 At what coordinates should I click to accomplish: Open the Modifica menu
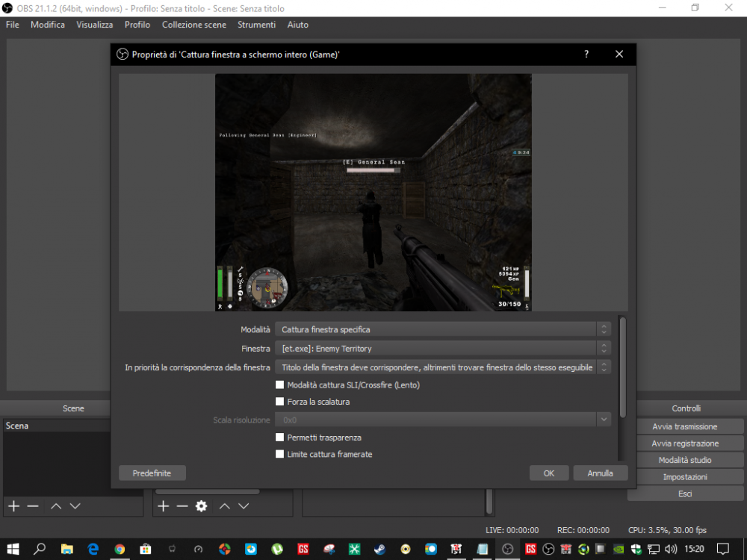(x=48, y=25)
